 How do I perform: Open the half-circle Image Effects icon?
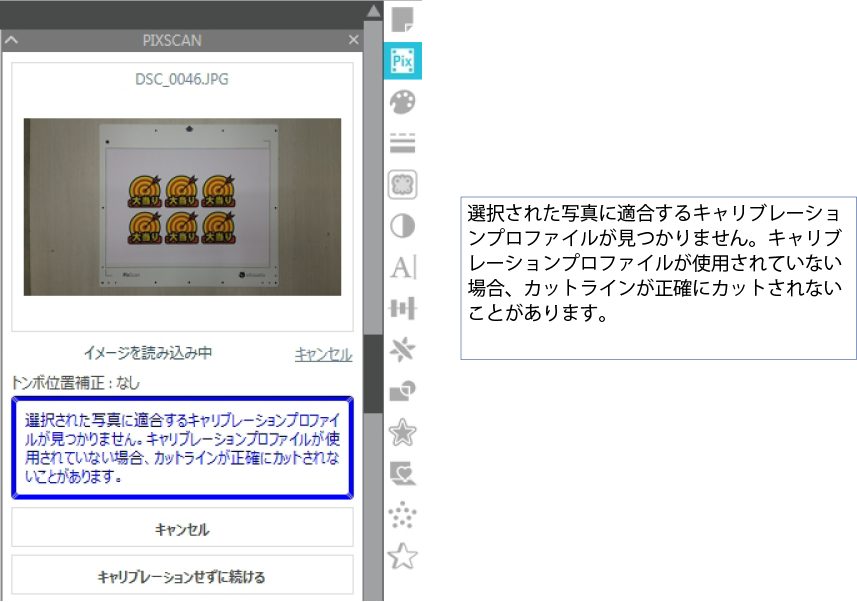click(403, 226)
